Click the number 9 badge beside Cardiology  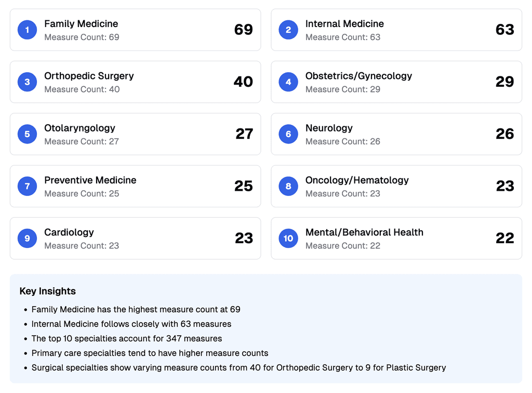(x=27, y=238)
